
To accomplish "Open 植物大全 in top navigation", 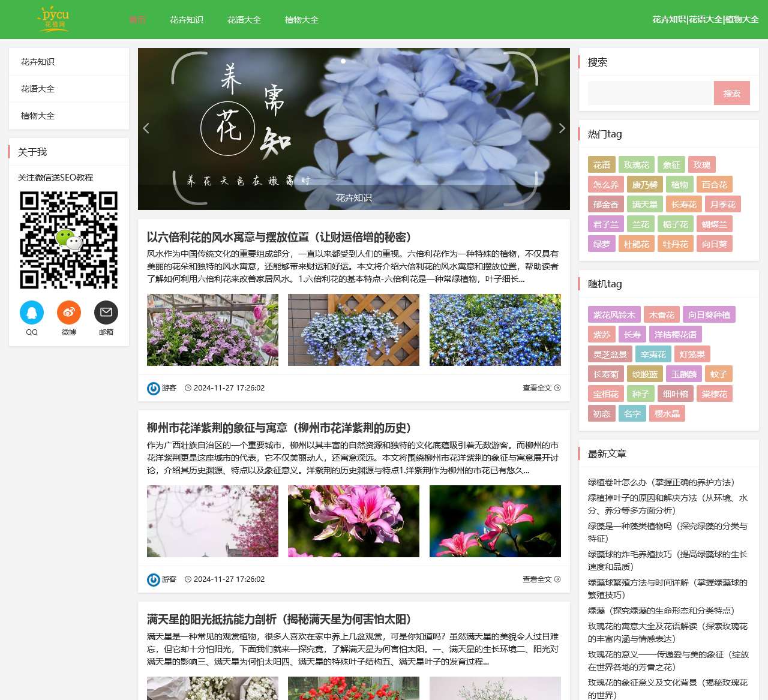I will click(302, 20).
